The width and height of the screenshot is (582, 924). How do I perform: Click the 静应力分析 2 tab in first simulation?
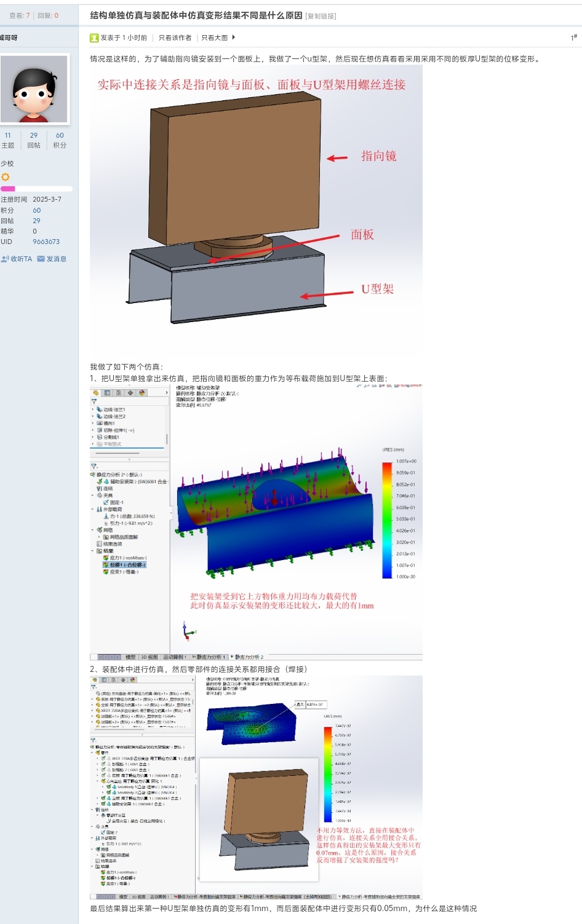[x=249, y=657]
